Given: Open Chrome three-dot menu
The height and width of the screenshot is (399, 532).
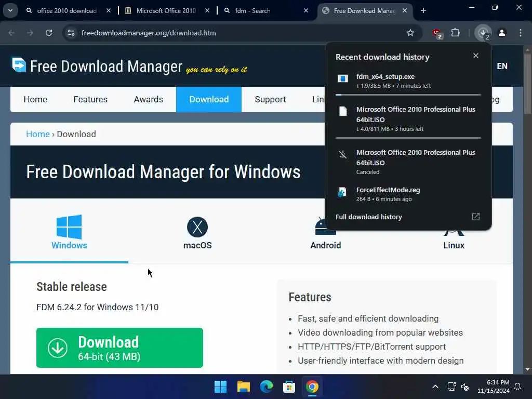Looking at the screenshot, I should (521, 33).
